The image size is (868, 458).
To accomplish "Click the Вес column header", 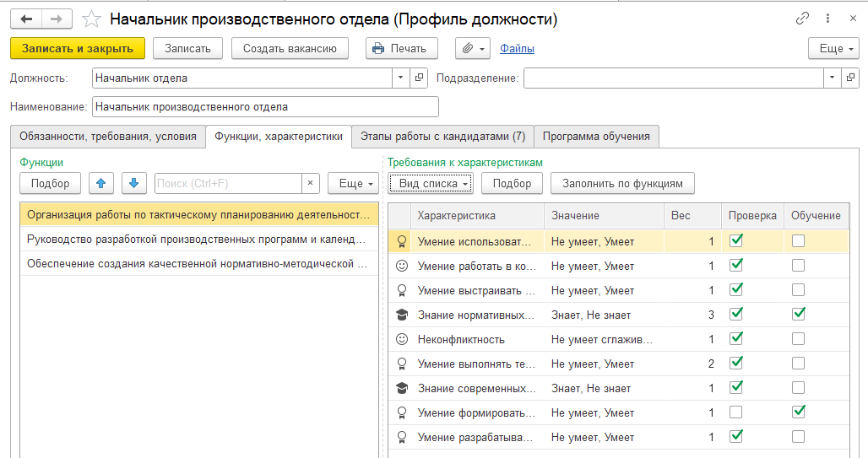I will pyautogui.click(x=693, y=216).
